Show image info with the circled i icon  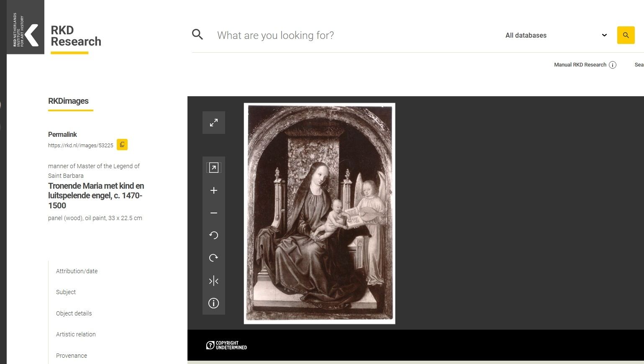(214, 303)
